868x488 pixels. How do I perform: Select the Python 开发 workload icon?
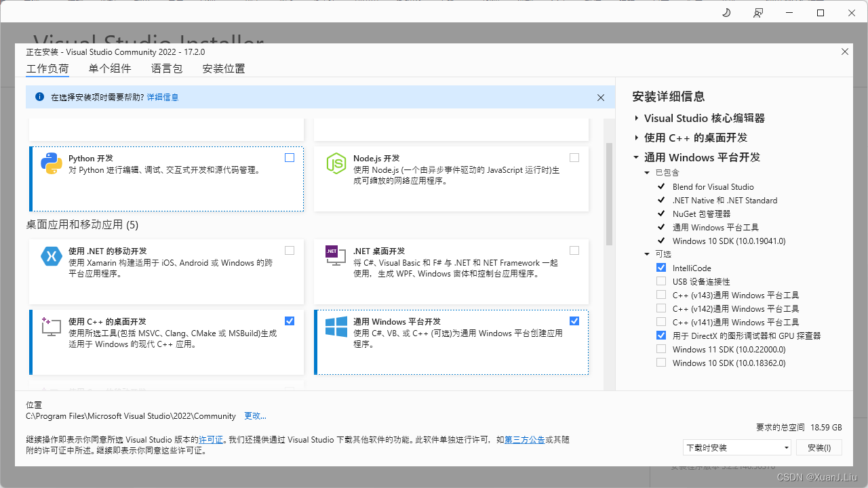52,163
